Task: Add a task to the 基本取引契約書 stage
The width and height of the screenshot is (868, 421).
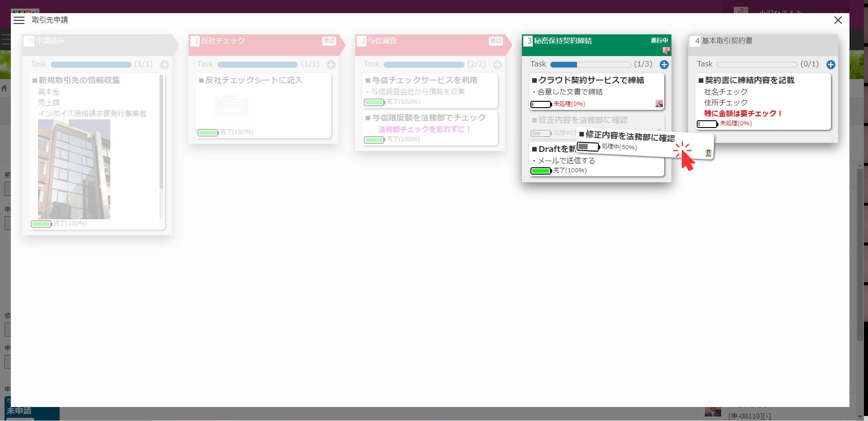Action: (830, 65)
